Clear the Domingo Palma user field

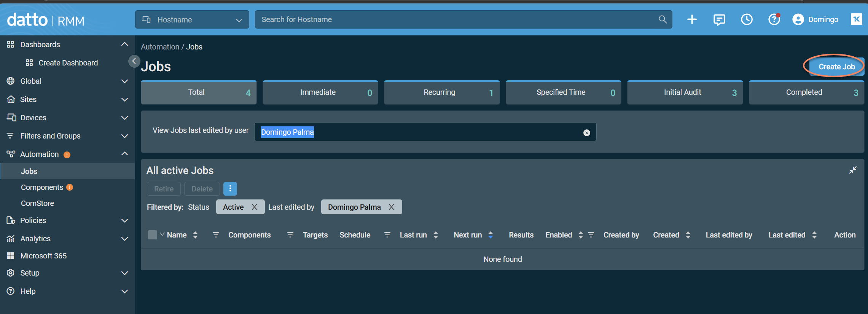pyautogui.click(x=587, y=132)
